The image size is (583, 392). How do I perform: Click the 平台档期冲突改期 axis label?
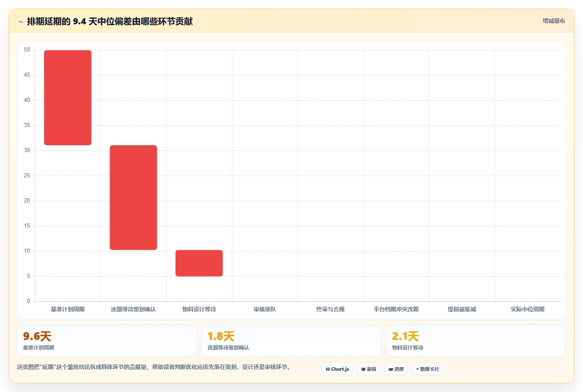coord(396,309)
